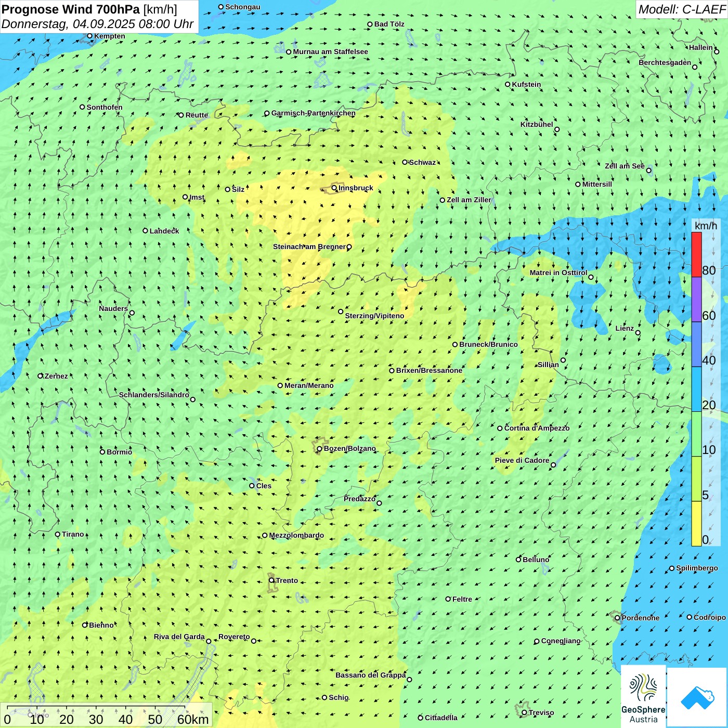The height and width of the screenshot is (728, 728).
Task: Click the 'Mezzolombardo' label
Action: [296, 535]
